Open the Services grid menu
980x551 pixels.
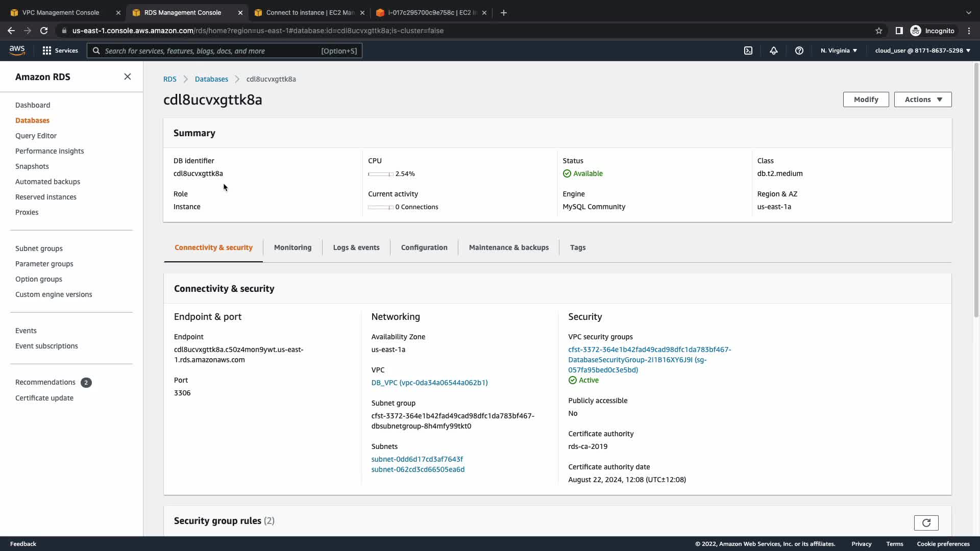(60, 51)
